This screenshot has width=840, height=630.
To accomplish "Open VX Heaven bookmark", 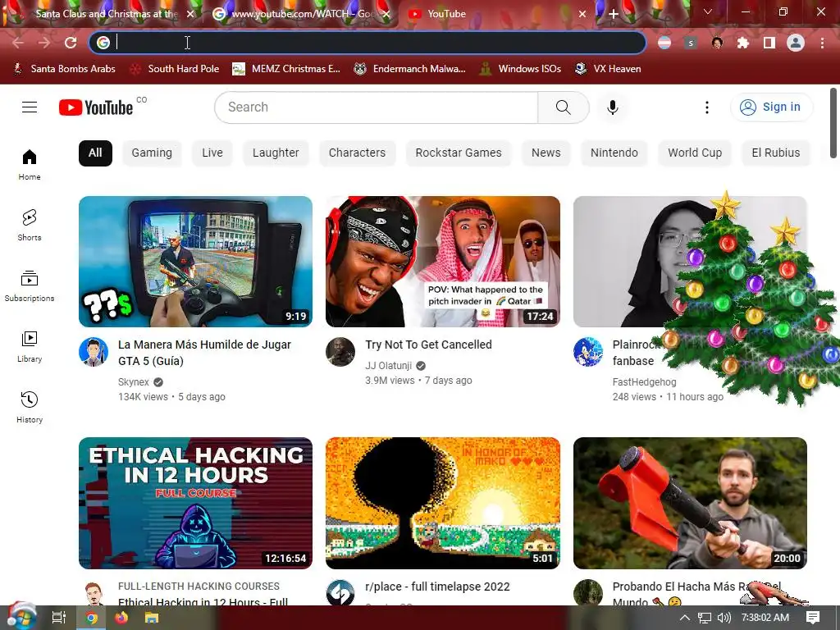I will [x=608, y=69].
